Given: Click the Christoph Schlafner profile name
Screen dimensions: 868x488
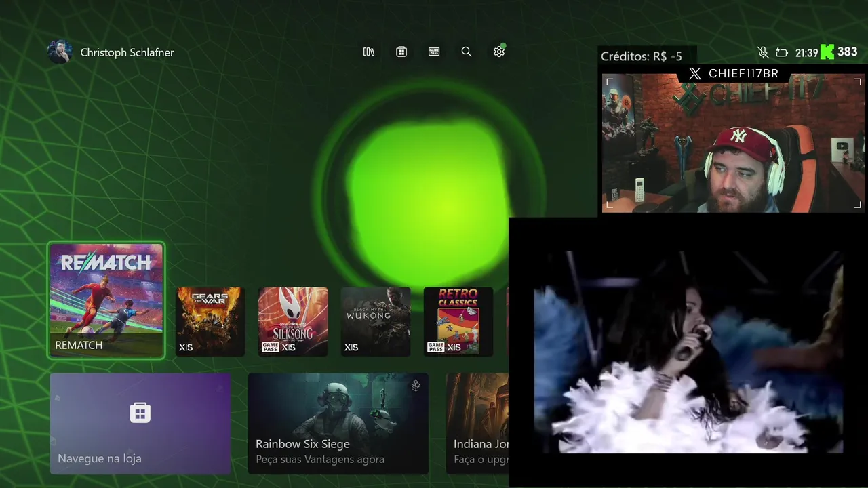Looking at the screenshot, I should (x=127, y=52).
